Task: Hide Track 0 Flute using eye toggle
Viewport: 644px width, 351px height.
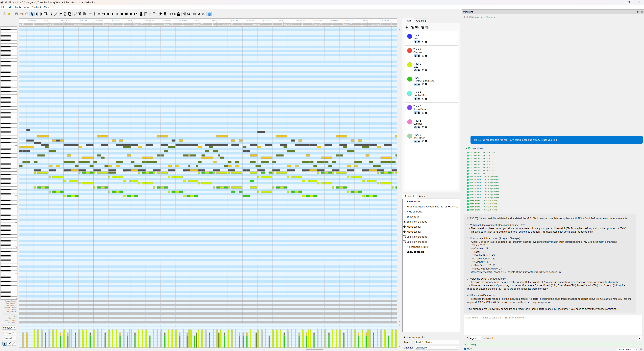Action: click(x=415, y=42)
